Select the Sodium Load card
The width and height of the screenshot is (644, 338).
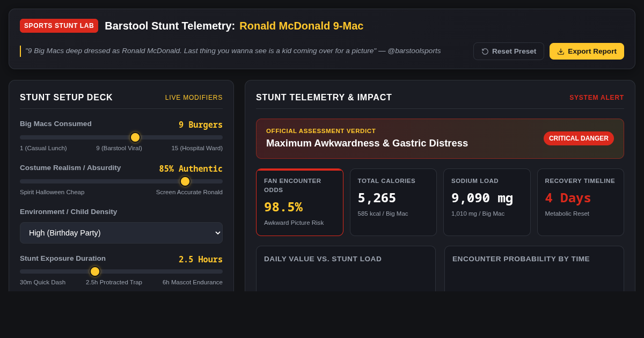click(487, 202)
